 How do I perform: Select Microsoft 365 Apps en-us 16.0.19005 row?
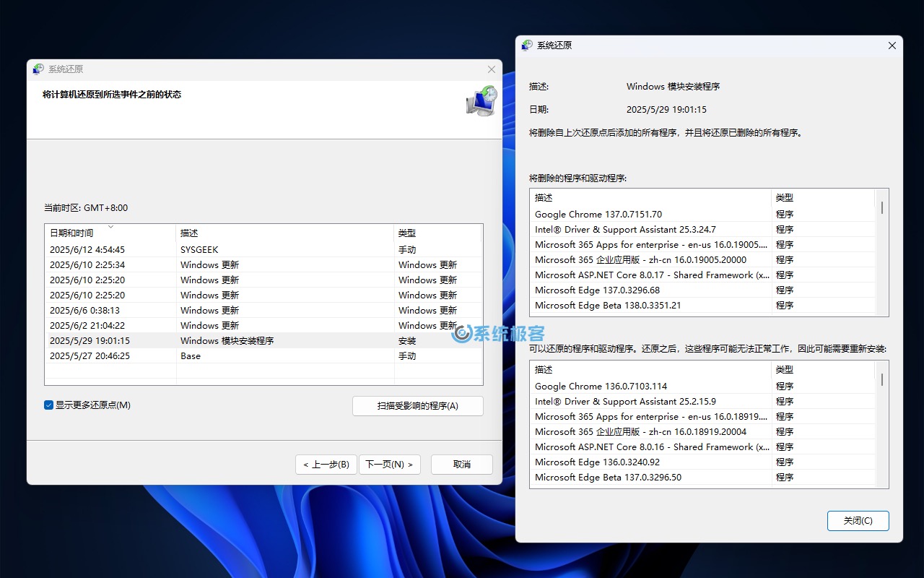[x=702, y=245]
